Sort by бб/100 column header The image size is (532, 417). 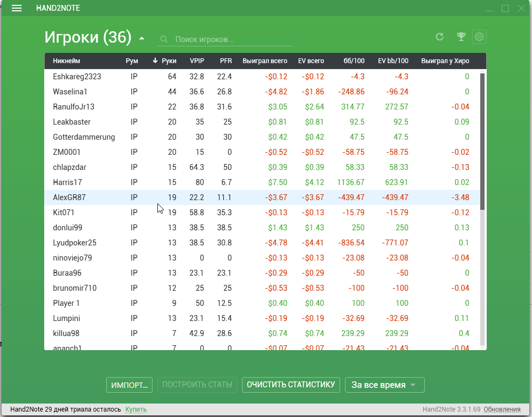point(354,61)
